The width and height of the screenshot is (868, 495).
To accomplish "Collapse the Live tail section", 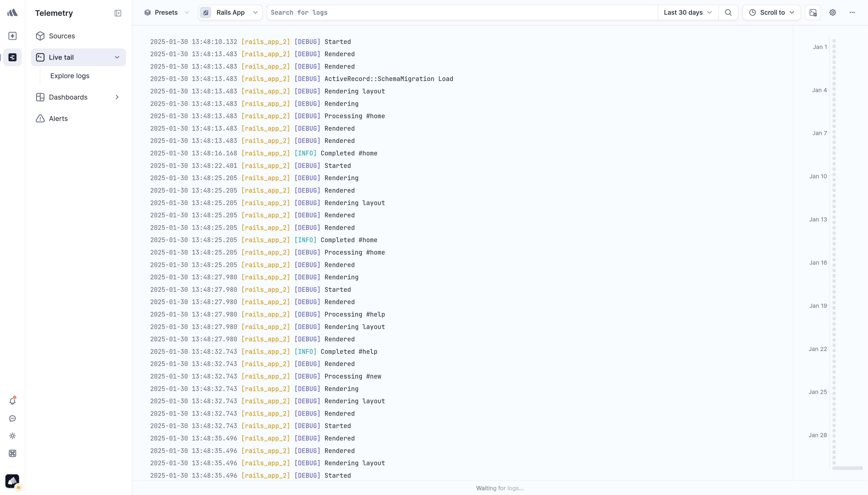I will point(117,57).
